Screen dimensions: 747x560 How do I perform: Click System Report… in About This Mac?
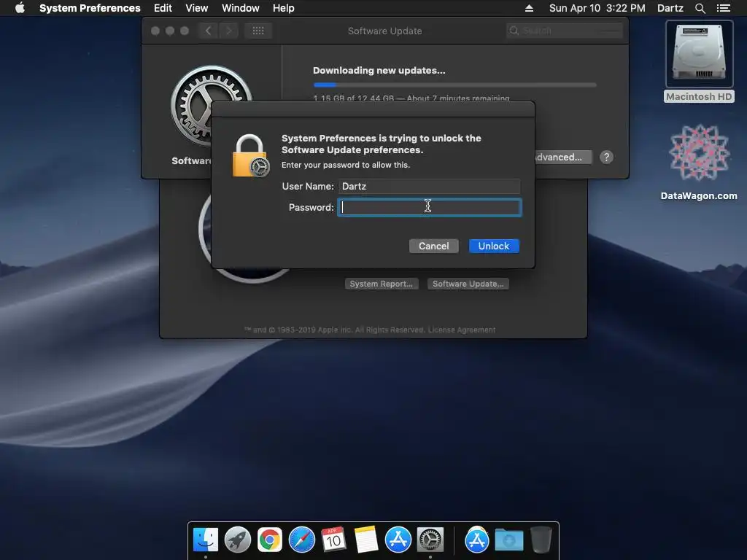[381, 284]
